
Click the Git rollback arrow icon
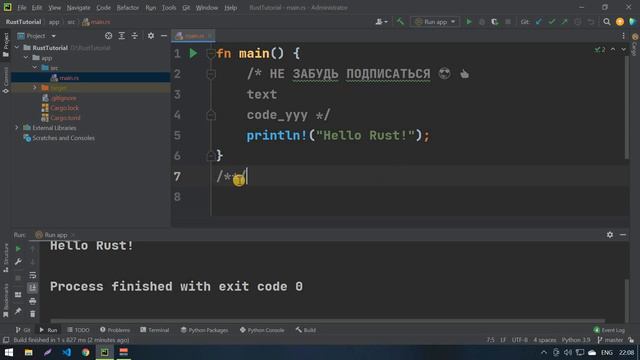(x=591, y=22)
